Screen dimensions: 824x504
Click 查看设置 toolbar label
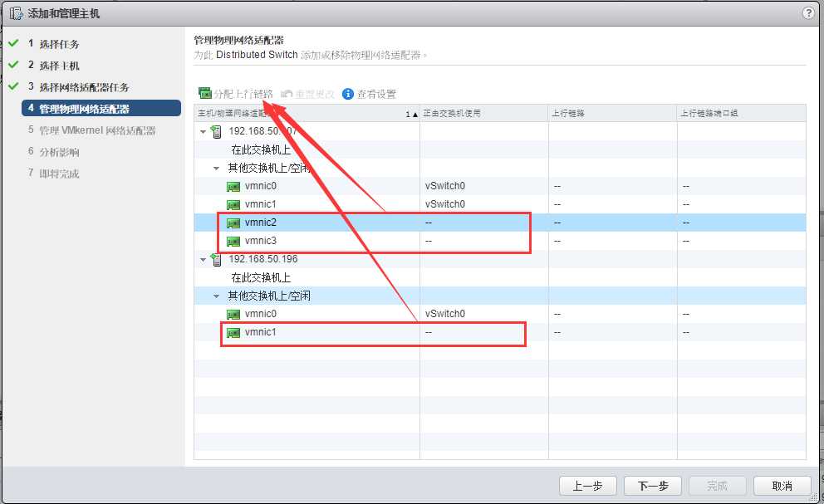coord(377,94)
